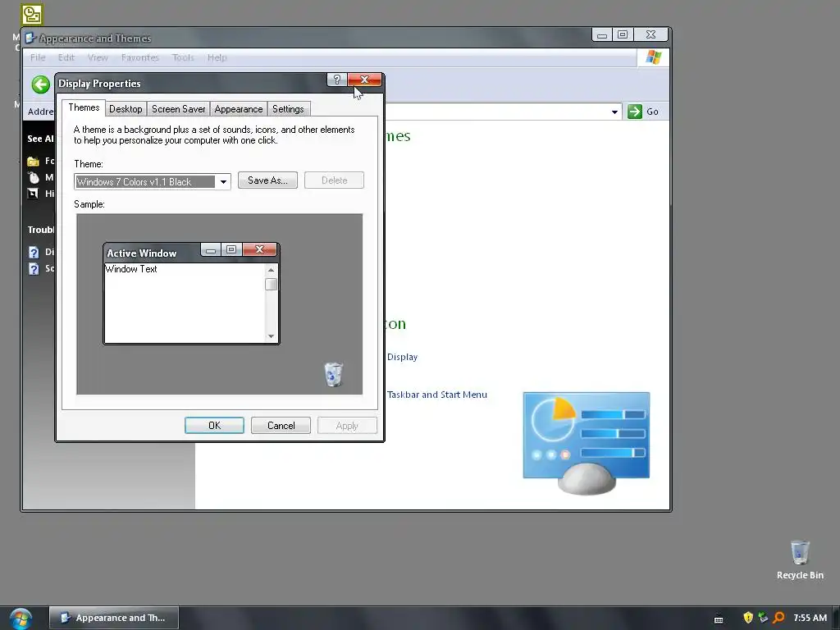Cancel the Display Properties dialog
This screenshot has width=840, height=630.
[x=281, y=426]
